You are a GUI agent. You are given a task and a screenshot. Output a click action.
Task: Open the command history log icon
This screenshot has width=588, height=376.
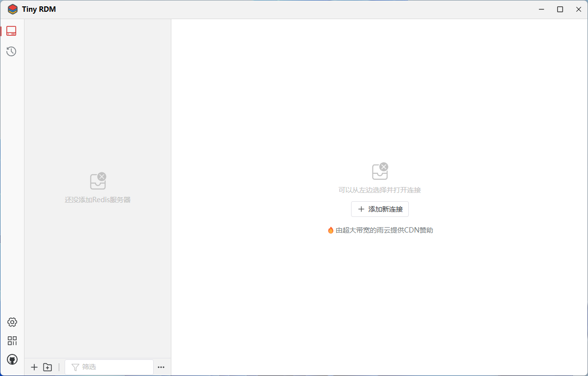pyautogui.click(x=11, y=51)
